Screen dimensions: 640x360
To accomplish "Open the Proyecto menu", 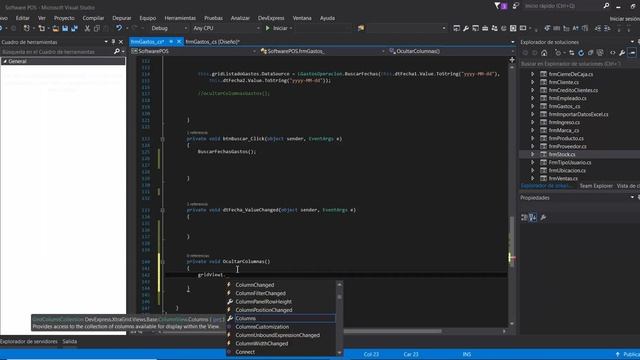I will pyautogui.click(x=64, y=18).
